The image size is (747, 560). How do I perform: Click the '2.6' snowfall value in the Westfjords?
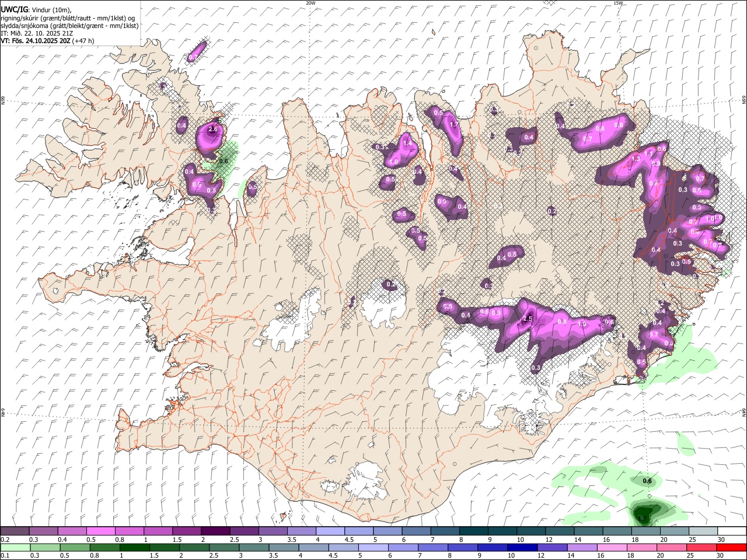click(213, 129)
